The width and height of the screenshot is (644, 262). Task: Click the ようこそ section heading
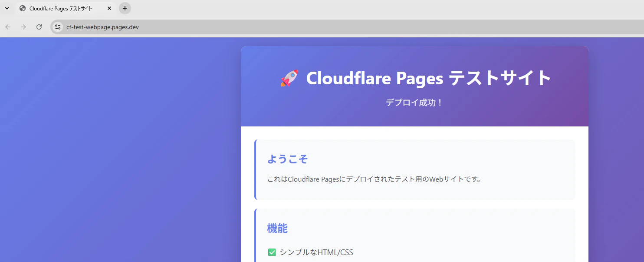pyautogui.click(x=287, y=159)
